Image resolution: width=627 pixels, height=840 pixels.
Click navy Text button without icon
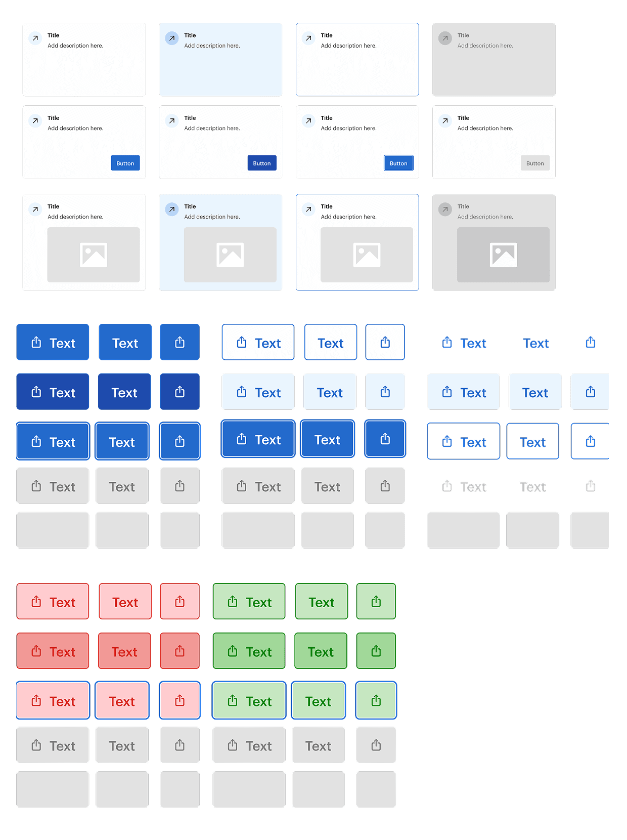(x=124, y=392)
